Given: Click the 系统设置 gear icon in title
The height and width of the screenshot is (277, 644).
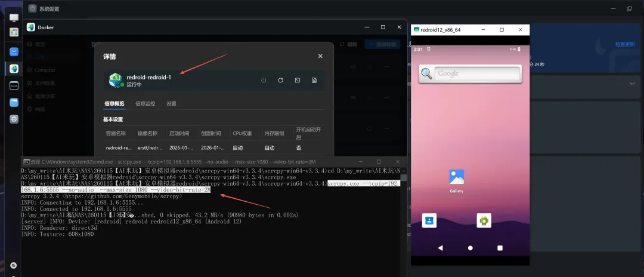Looking at the screenshot, I should pyautogui.click(x=32, y=8).
